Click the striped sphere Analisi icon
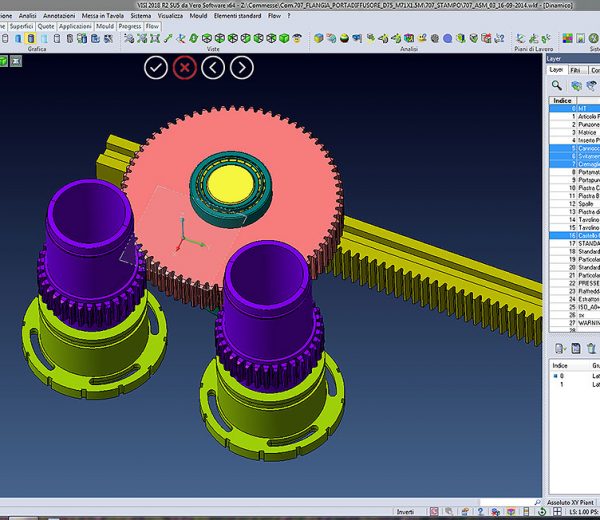 [344, 38]
